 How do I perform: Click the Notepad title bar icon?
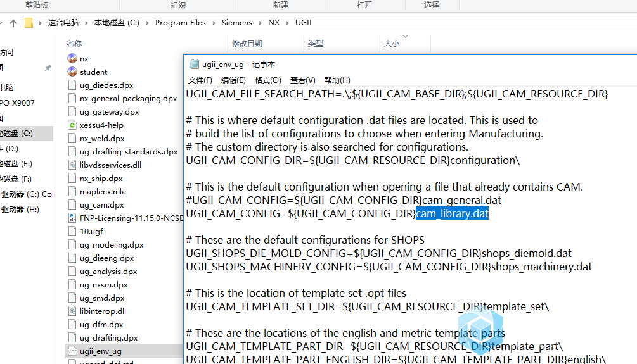pyautogui.click(x=194, y=64)
